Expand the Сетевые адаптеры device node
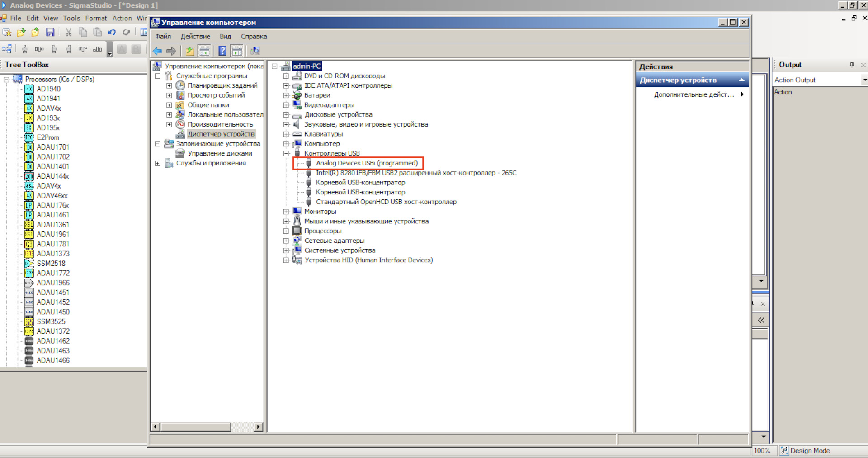This screenshot has height=458, width=868. pyautogui.click(x=286, y=241)
